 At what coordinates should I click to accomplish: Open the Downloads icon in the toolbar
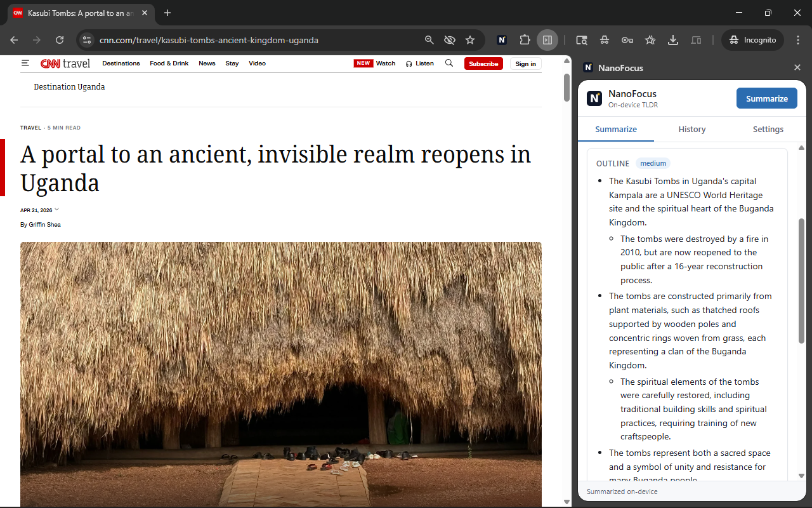672,39
